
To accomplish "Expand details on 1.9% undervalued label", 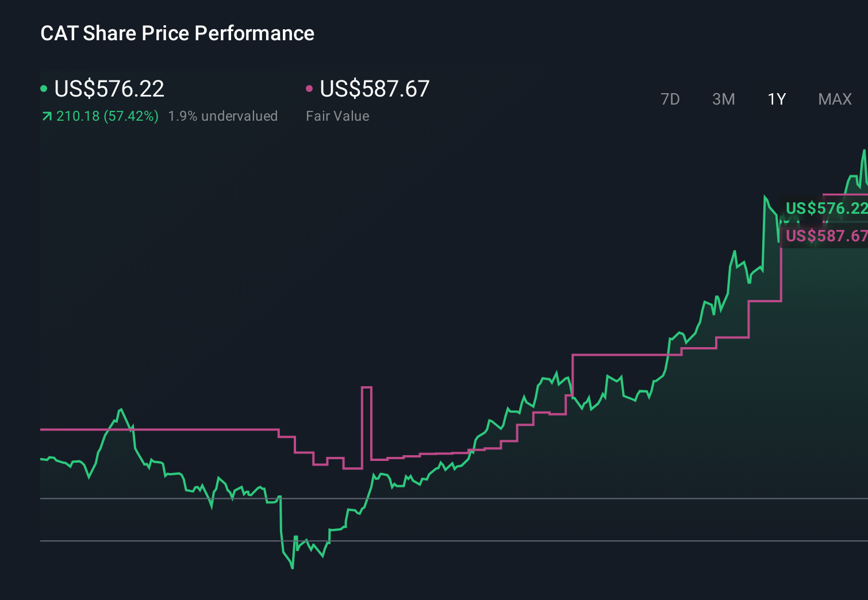I will coord(223,116).
